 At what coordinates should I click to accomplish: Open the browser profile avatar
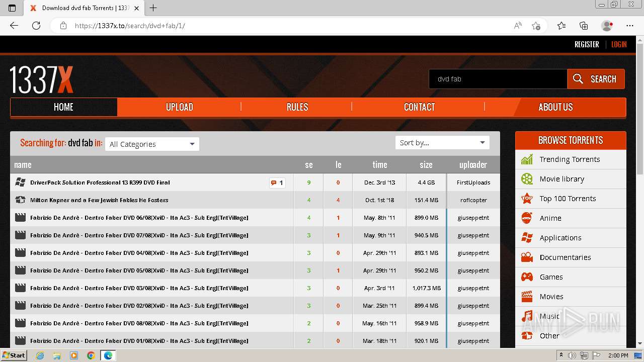pyautogui.click(x=607, y=26)
